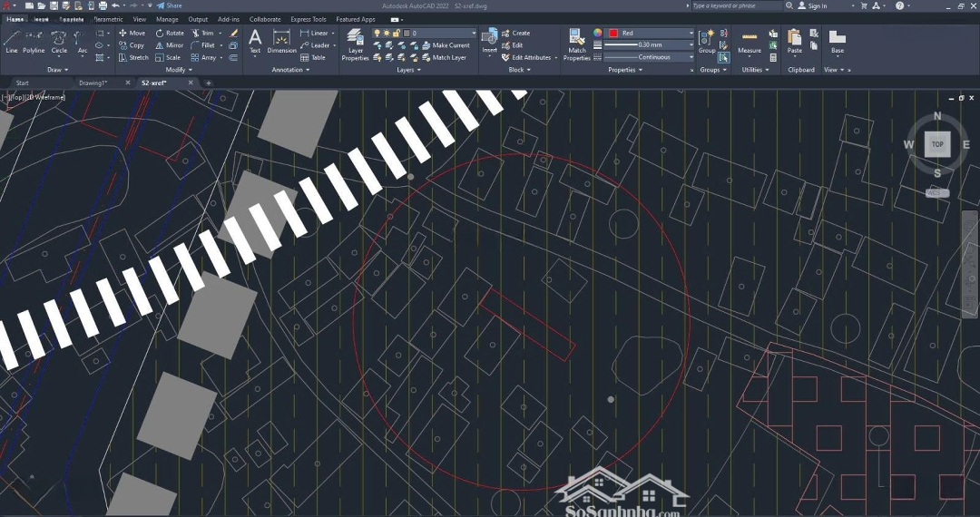Click the Mirror tool icon
Screen dimensions: 980x517
[x=160, y=45]
